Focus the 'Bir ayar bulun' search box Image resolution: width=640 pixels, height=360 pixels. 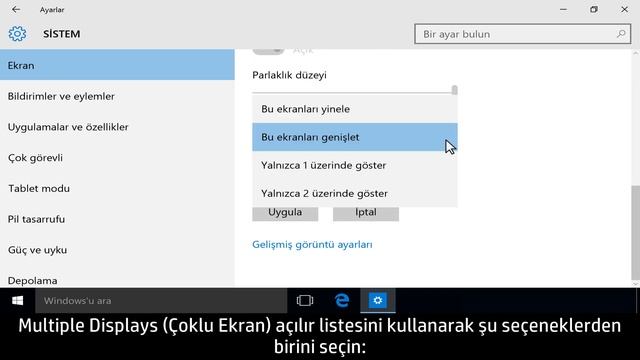pos(522,34)
